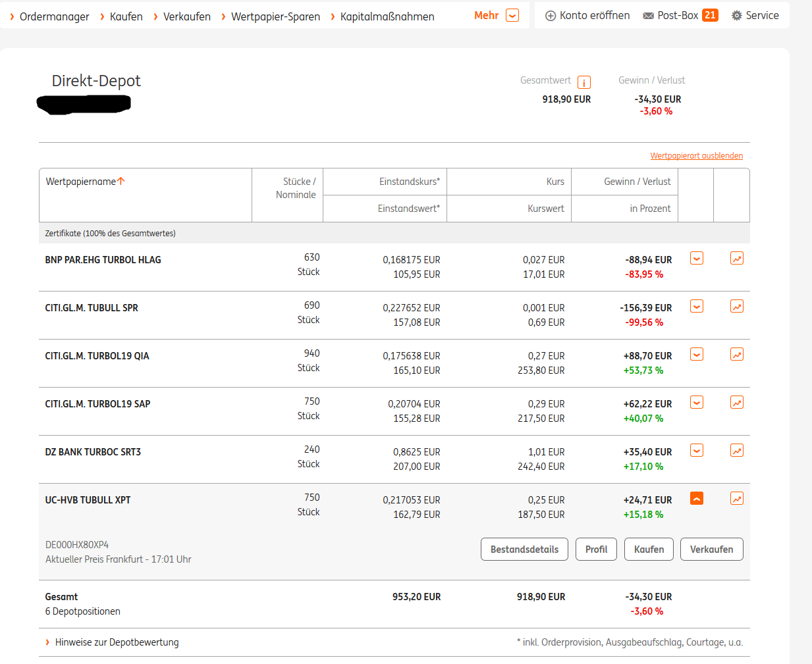Click the Bestandsdetails button

point(524,549)
